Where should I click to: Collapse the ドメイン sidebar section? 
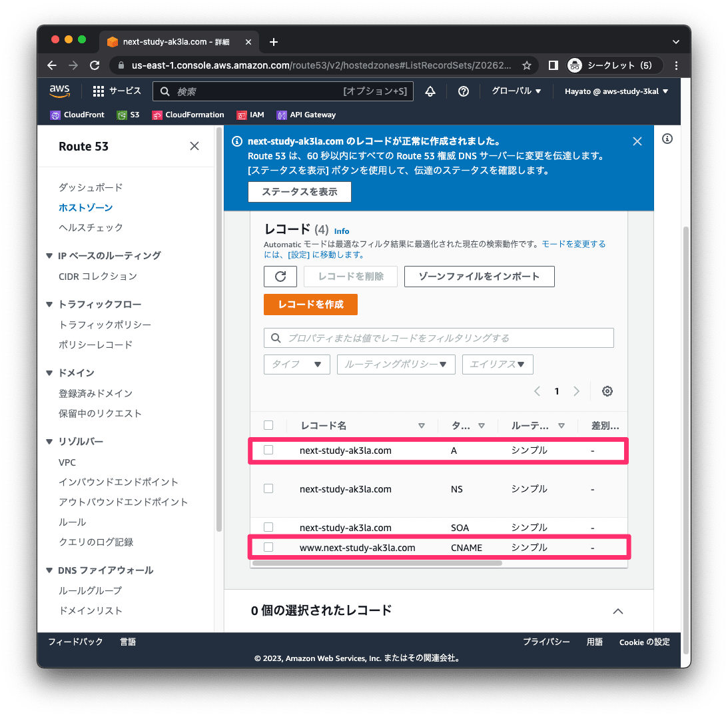[49, 373]
